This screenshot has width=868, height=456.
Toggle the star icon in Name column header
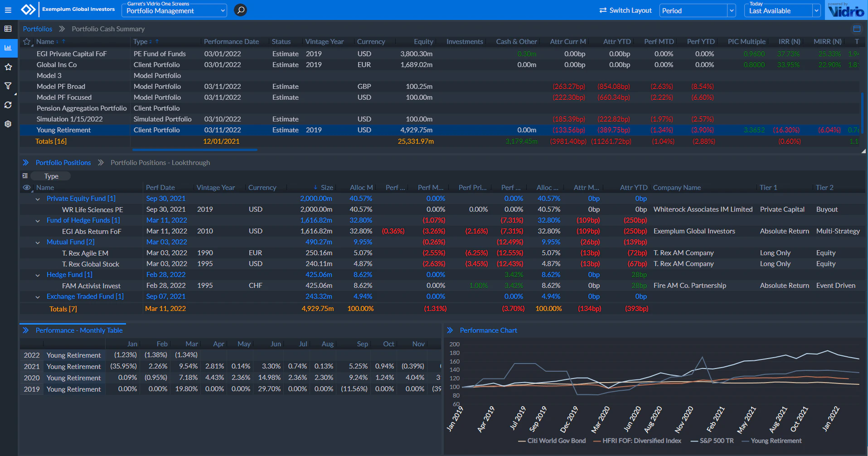click(x=27, y=41)
